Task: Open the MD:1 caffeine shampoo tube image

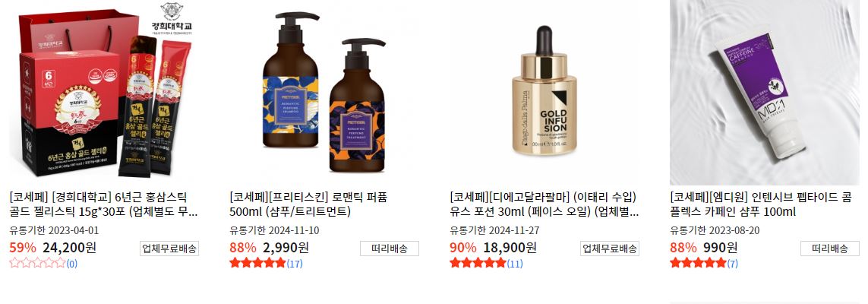Action: click(765, 92)
